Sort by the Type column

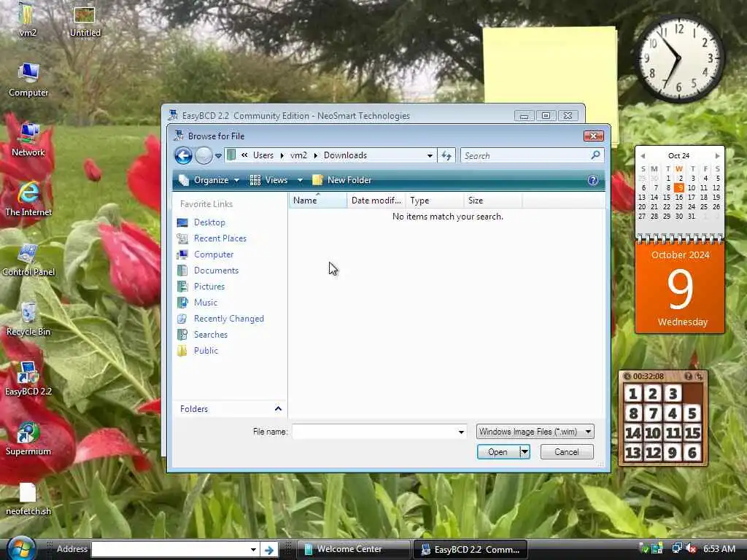(435, 201)
